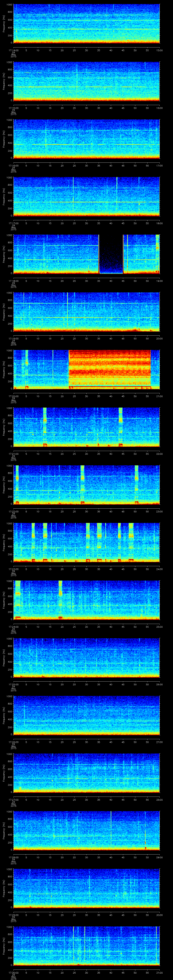Screen dimensions: 173x980
Task: Click the 17:30:00 start time label
Action: (x=13, y=972)
